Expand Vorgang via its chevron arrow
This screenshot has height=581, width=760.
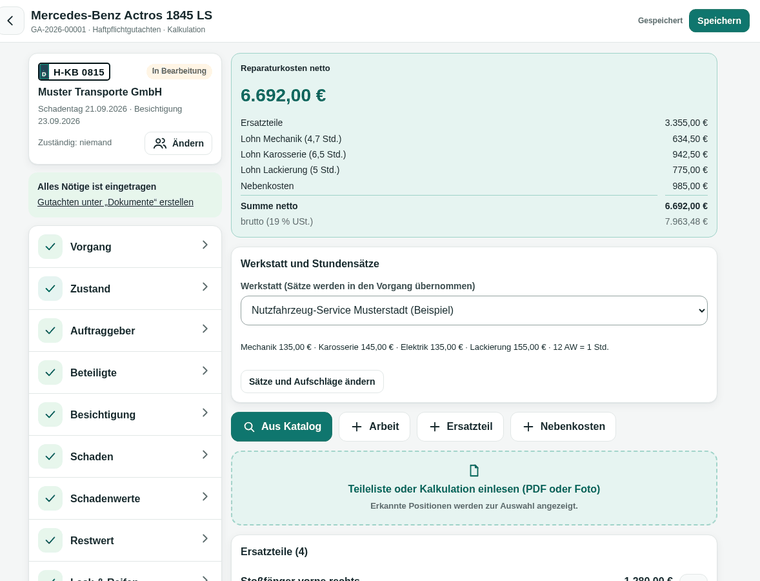point(205,245)
